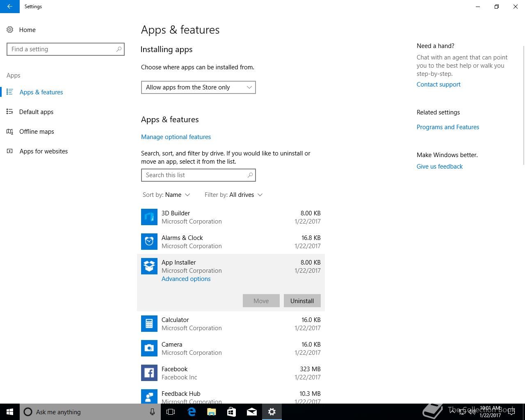Click the Find a setting search box
525x420 pixels.
pyautogui.click(x=66, y=49)
